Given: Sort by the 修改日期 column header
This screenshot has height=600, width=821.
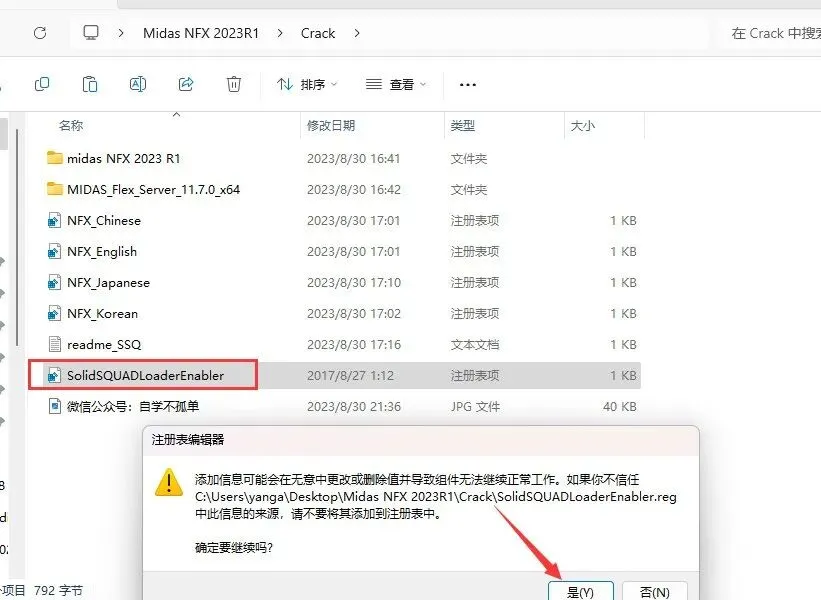Looking at the screenshot, I should [331, 126].
